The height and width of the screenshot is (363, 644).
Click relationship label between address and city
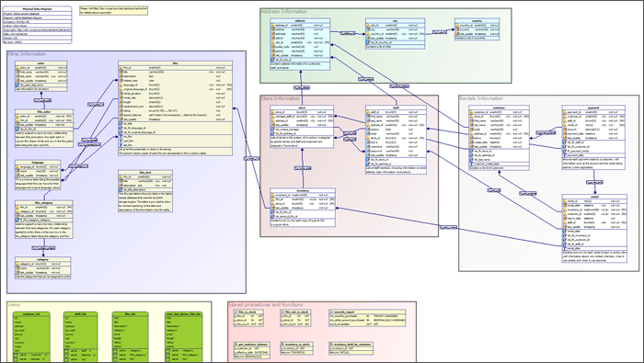[348, 33]
